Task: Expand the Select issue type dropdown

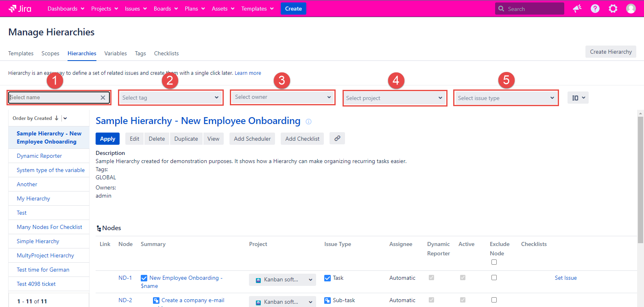Action: pyautogui.click(x=506, y=98)
